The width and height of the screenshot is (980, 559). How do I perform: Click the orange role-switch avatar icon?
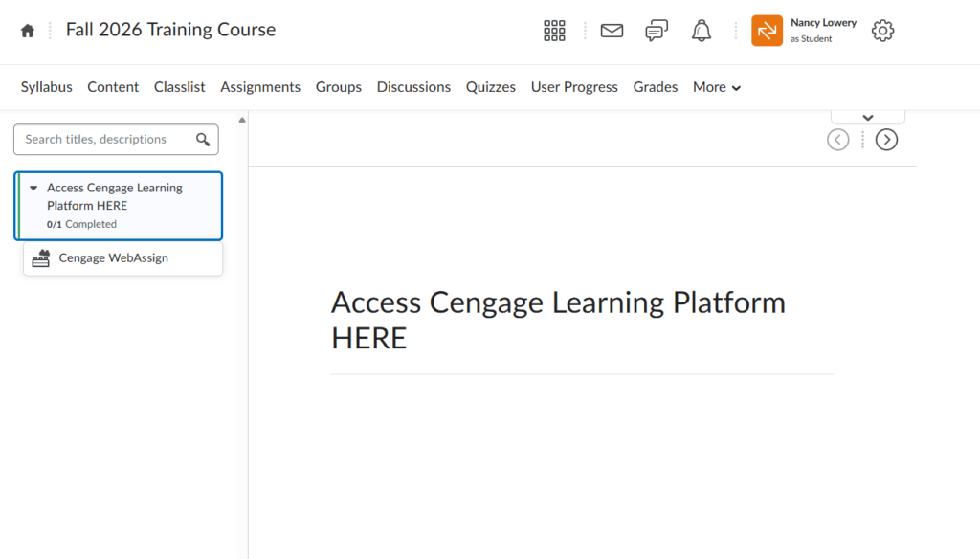[x=767, y=31]
